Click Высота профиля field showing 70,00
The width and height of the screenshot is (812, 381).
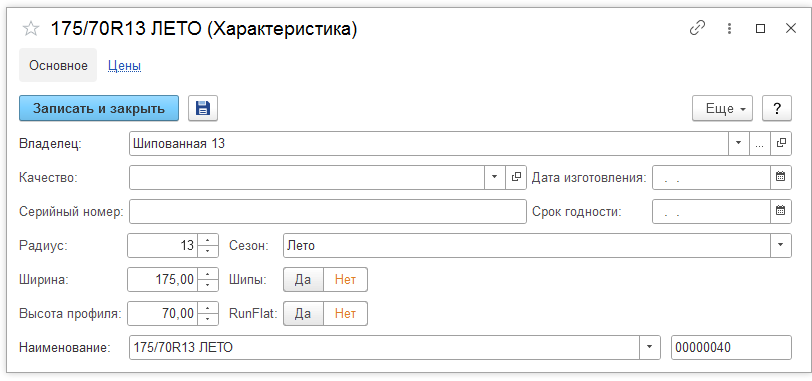point(163,313)
